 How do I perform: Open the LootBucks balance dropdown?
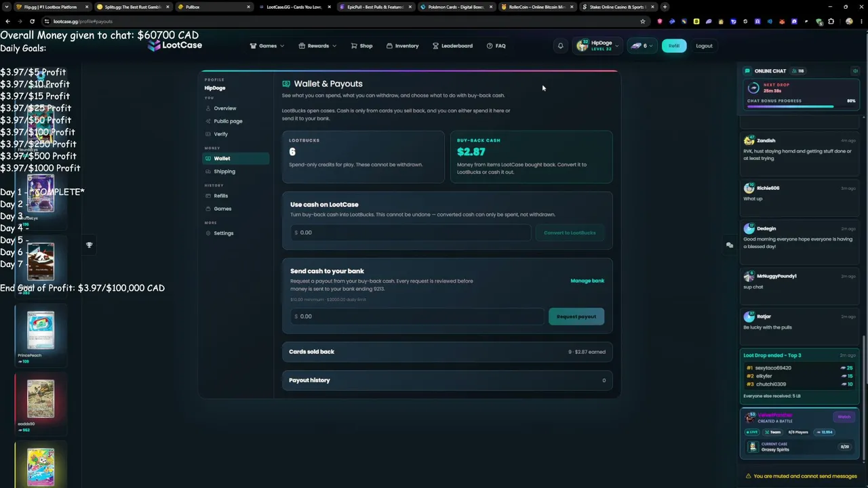[x=642, y=46]
